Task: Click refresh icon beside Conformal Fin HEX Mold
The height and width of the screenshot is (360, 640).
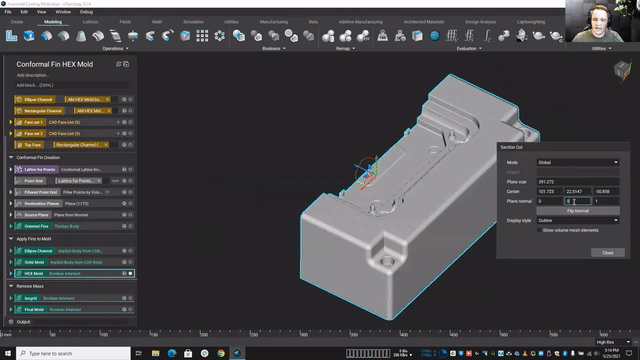Action: tap(118, 64)
